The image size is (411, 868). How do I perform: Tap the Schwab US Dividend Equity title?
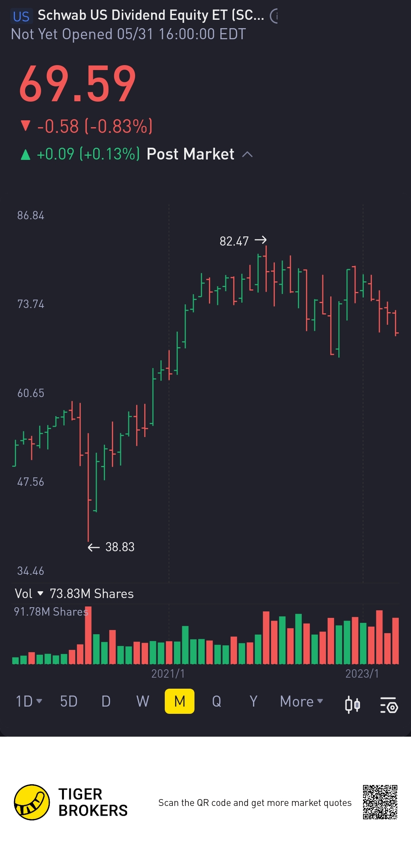click(x=150, y=15)
